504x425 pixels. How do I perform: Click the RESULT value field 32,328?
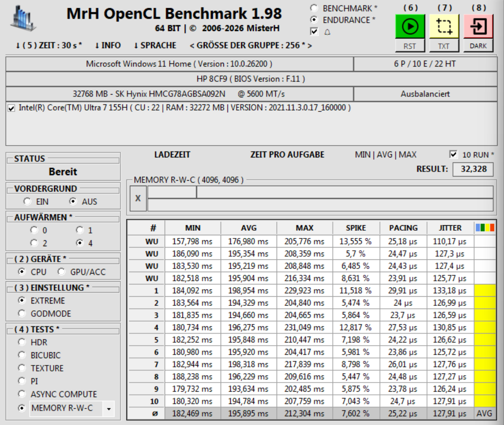point(473,169)
